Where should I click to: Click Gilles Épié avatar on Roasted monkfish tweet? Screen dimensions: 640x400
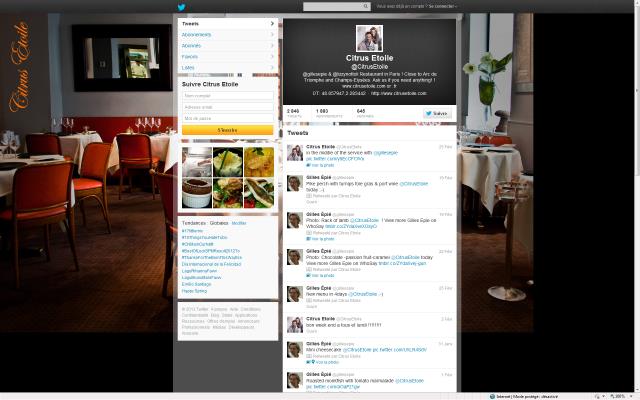295,380
